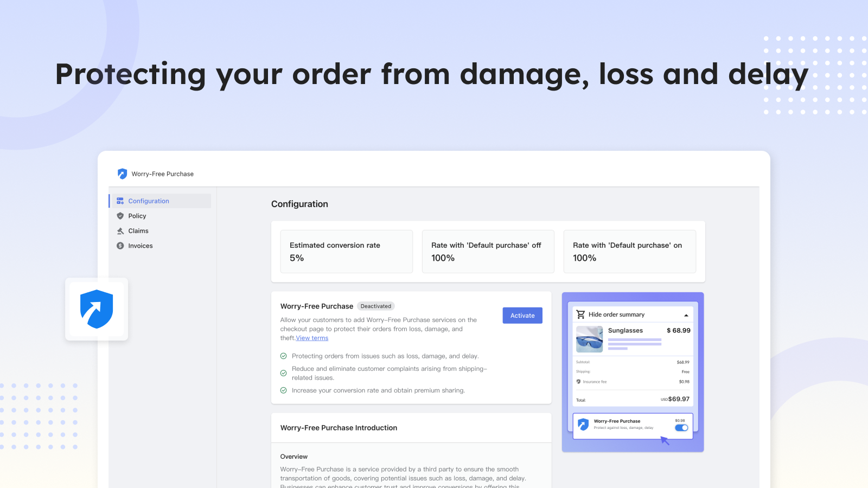The width and height of the screenshot is (868, 488).
Task: Click the Rate with 'Default purchase' off card
Action: click(x=488, y=252)
